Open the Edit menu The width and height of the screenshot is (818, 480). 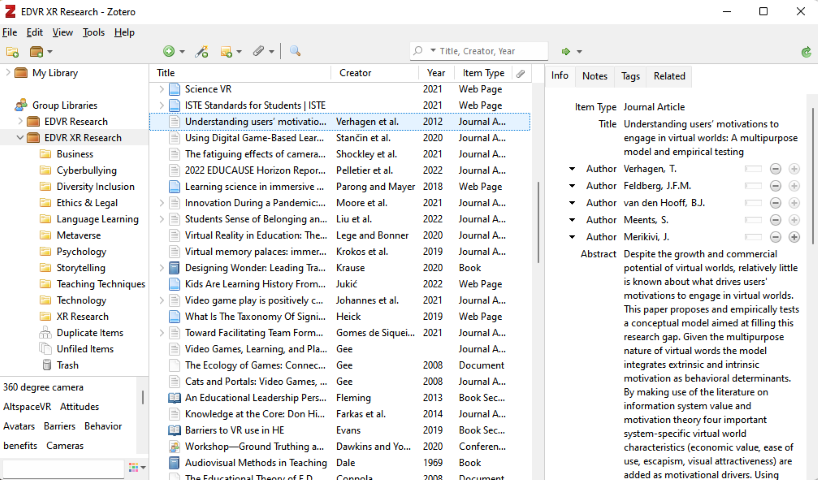tap(34, 32)
